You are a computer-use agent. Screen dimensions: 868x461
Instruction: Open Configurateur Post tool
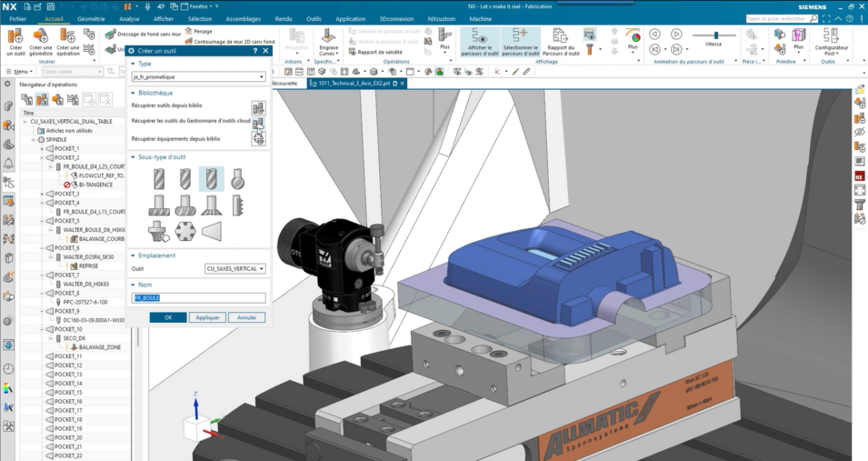click(x=832, y=42)
